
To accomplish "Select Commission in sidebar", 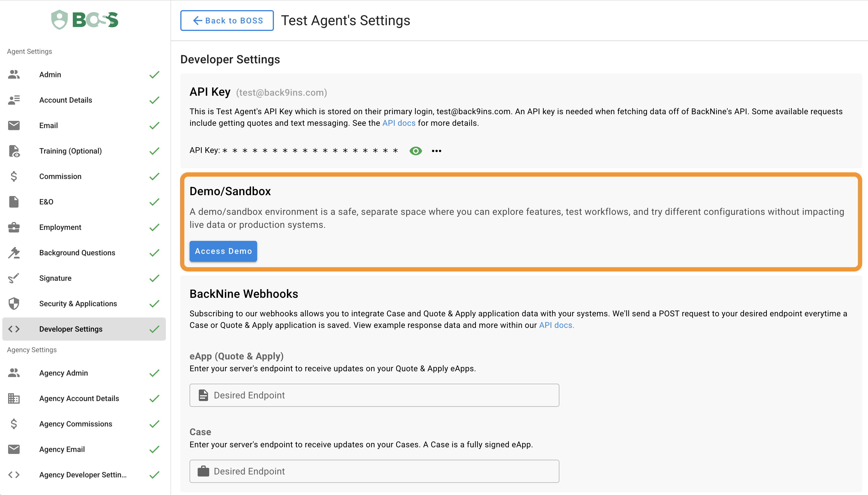I will 84,176.
